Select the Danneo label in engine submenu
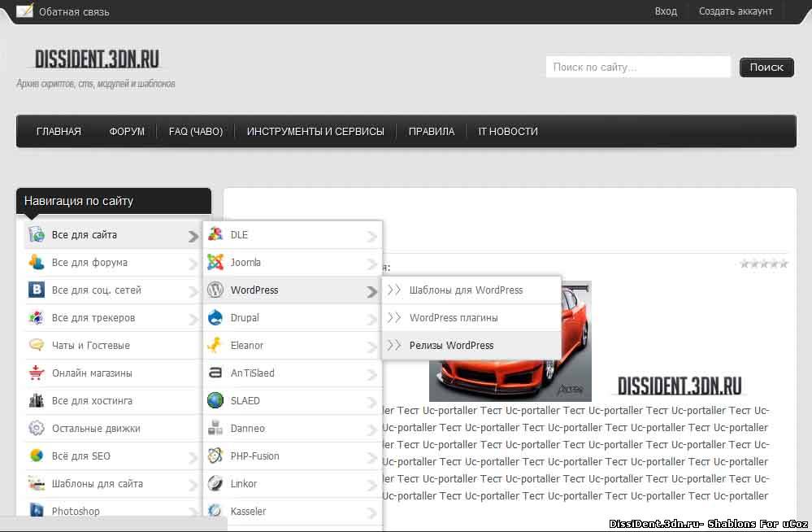This screenshot has width=812, height=532. 248,428
